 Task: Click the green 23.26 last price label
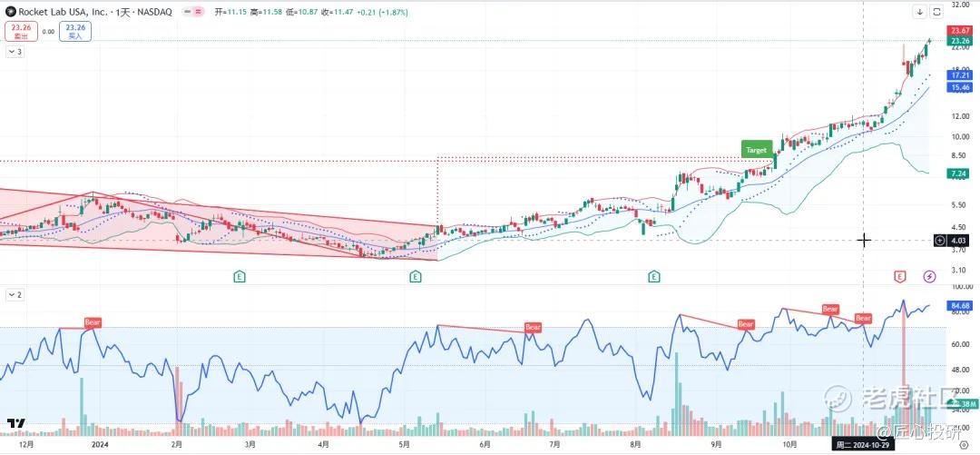[959, 41]
